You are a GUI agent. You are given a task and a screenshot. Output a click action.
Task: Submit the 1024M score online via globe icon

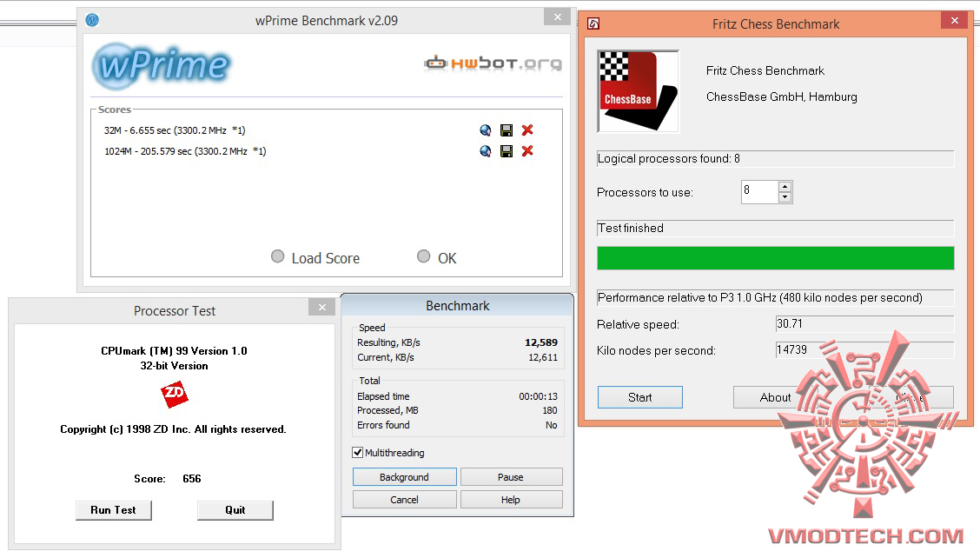(x=485, y=150)
